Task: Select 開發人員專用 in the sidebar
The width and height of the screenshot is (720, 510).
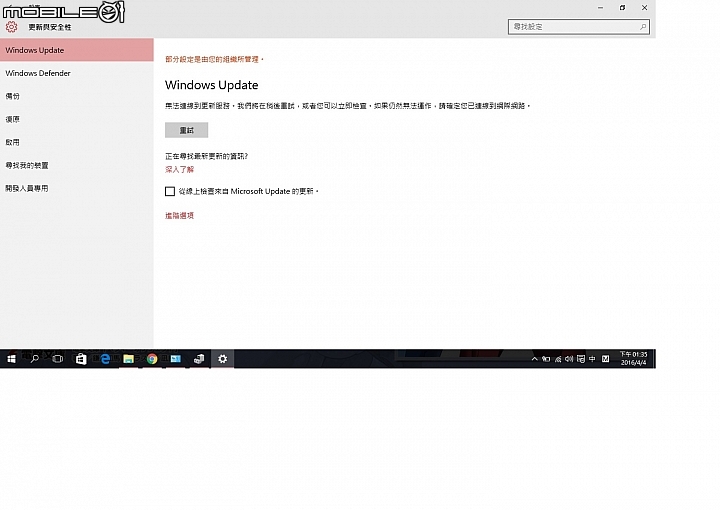Action: click(x=77, y=188)
